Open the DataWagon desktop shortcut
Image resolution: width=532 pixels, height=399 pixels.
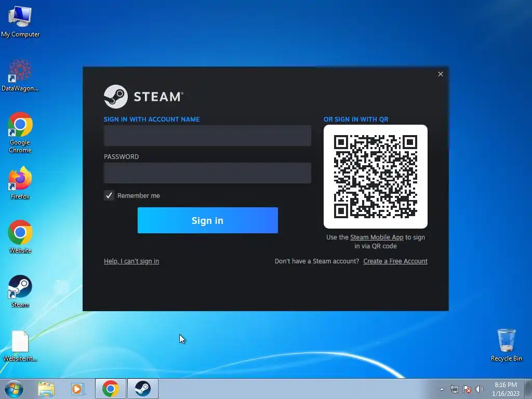20,75
